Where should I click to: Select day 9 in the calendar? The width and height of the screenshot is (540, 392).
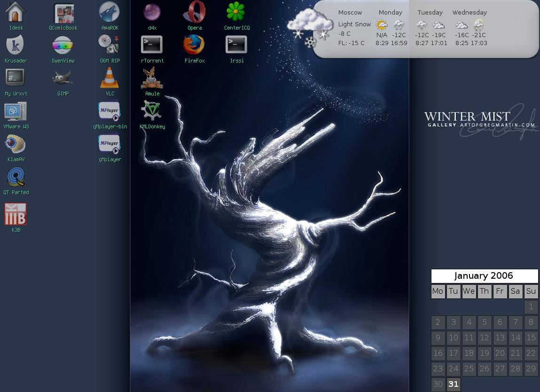point(438,337)
